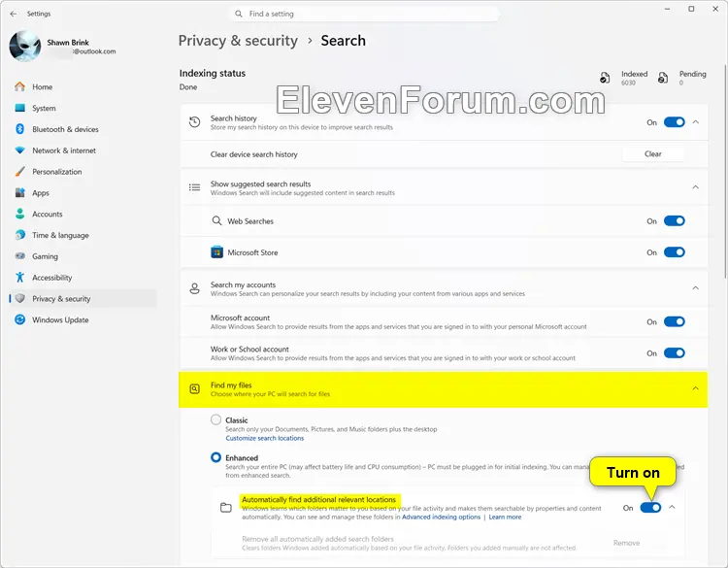Collapse the additional relevant locations chevron
The image size is (728, 568).
tap(672, 507)
